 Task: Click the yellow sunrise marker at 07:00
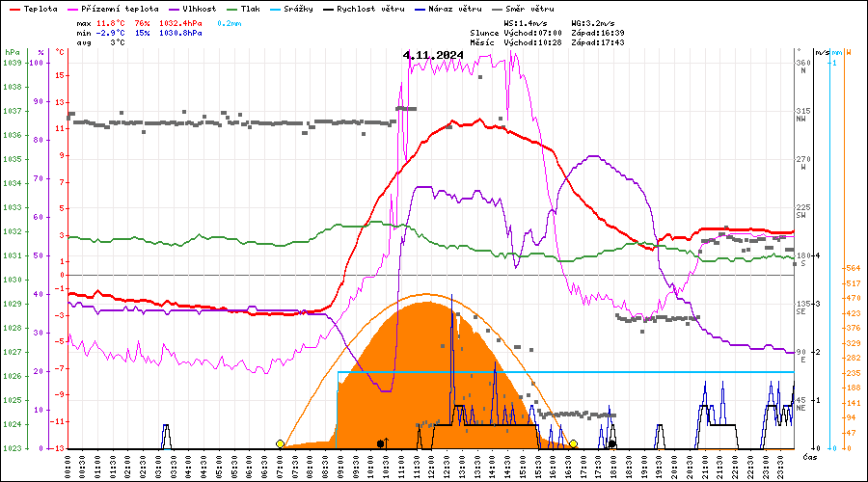point(280,443)
